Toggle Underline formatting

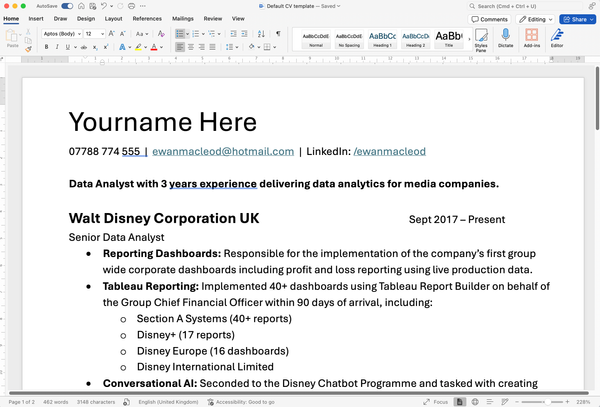tap(67, 47)
